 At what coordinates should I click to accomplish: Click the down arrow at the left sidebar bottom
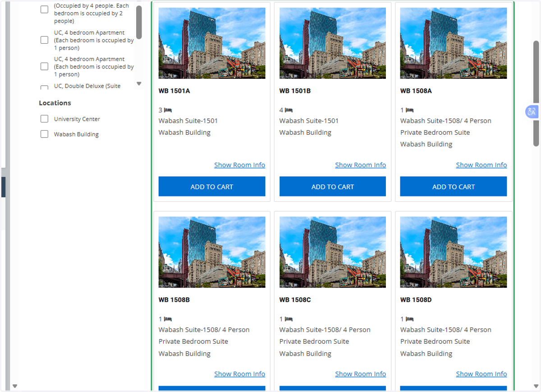pyautogui.click(x=14, y=386)
